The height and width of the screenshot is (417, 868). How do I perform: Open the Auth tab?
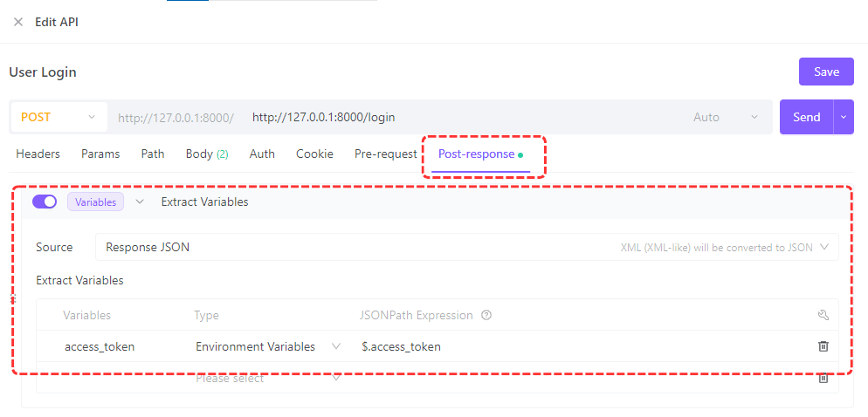pyautogui.click(x=262, y=154)
